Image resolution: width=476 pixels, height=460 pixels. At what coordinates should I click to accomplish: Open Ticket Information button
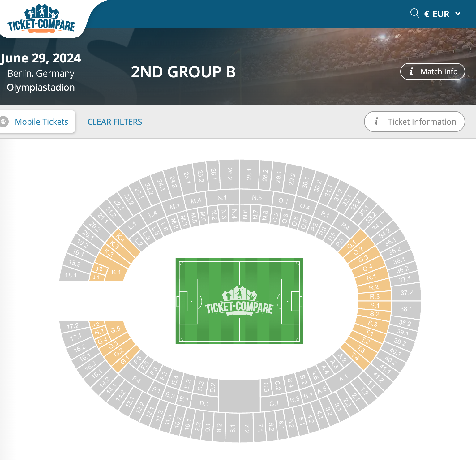point(414,122)
